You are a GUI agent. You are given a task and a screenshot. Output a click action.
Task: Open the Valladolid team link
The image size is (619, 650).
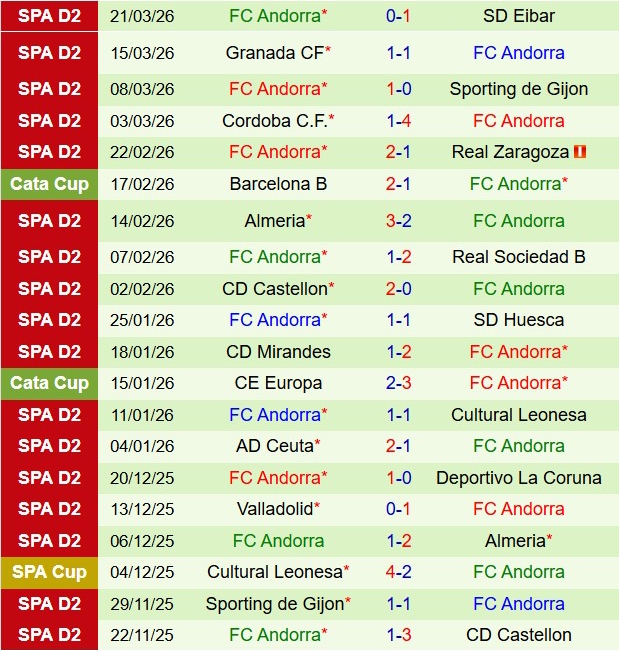(x=275, y=509)
